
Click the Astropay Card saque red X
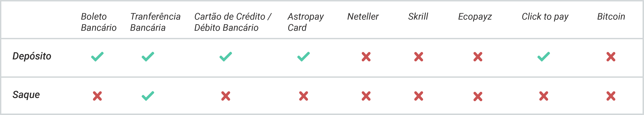(x=303, y=96)
